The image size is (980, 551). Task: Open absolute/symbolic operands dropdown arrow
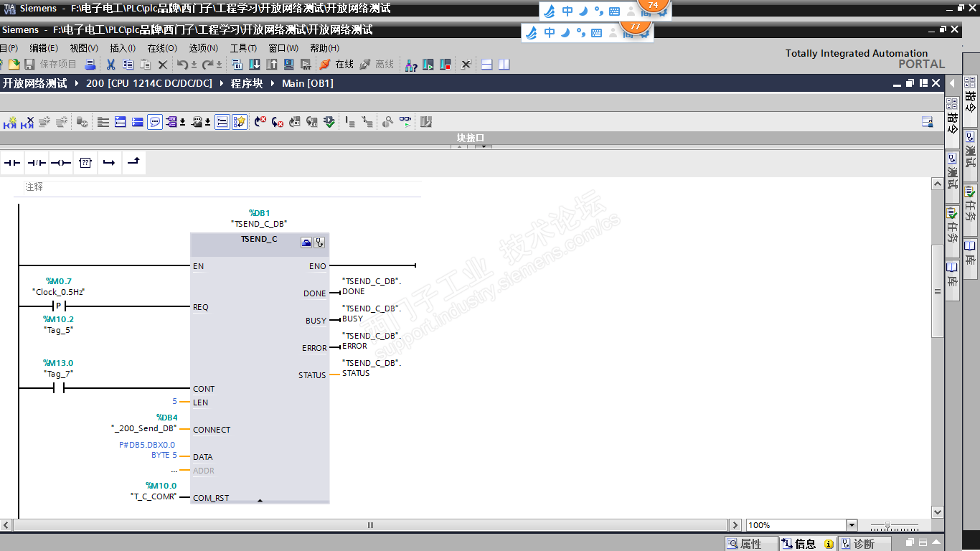pyautogui.click(x=182, y=123)
